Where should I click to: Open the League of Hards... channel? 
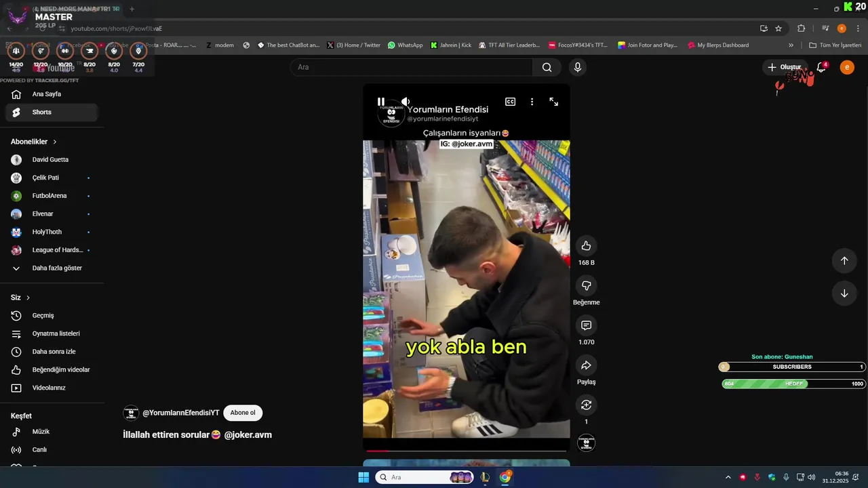52,250
